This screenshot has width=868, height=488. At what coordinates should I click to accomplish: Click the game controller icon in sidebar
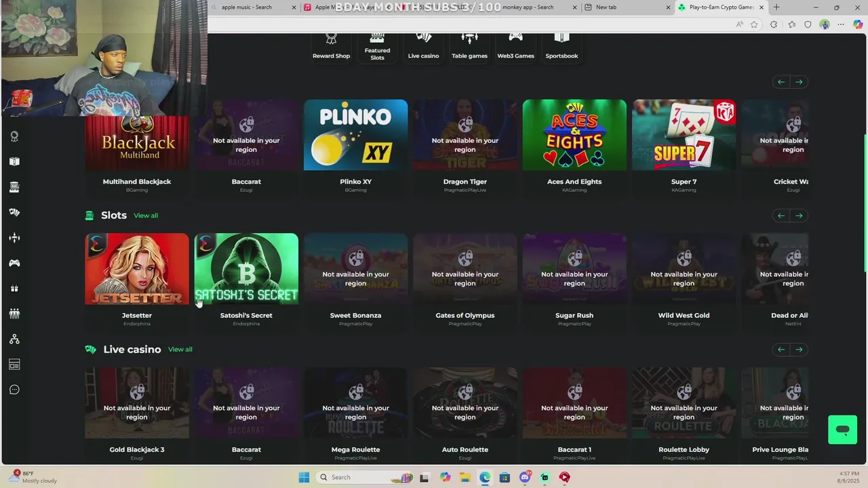14,263
